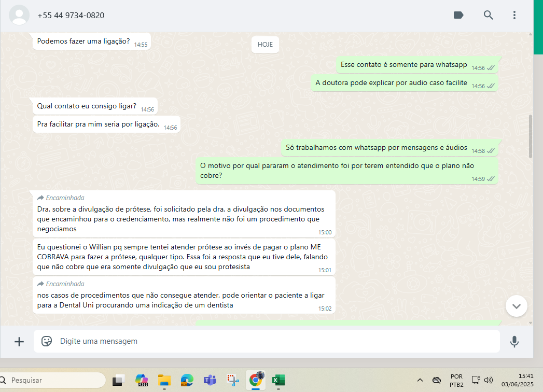Record a voice message with microphone

pos(514,341)
